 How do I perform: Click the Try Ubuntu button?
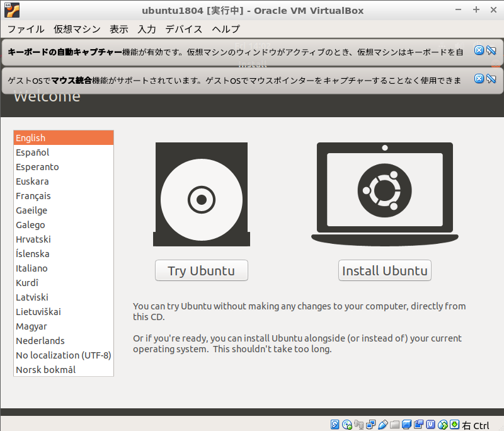click(x=202, y=270)
